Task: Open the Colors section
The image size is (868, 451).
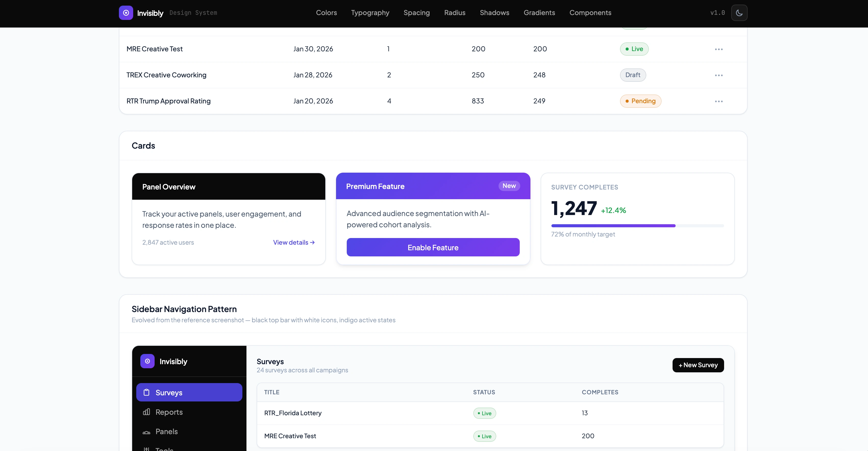Action: point(326,13)
